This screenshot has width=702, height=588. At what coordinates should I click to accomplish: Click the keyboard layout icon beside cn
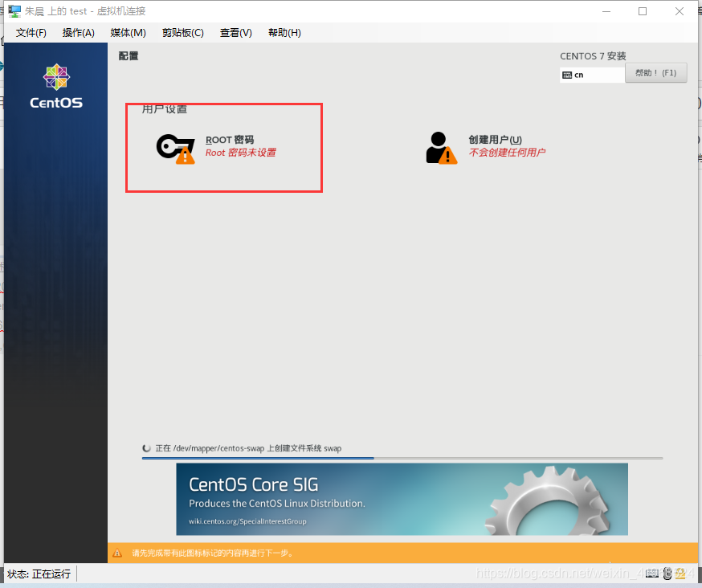pos(567,75)
